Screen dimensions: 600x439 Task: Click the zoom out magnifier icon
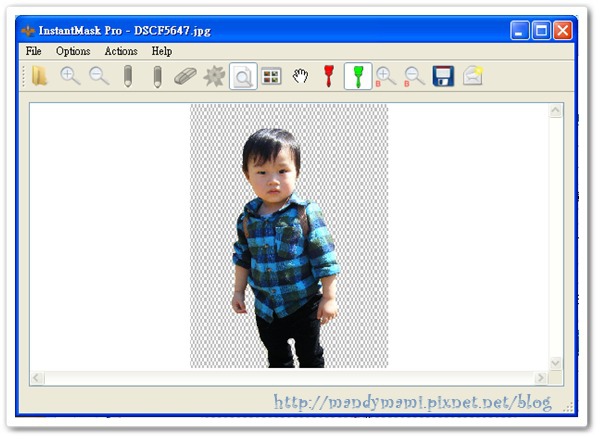pyautogui.click(x=99, y=76)
